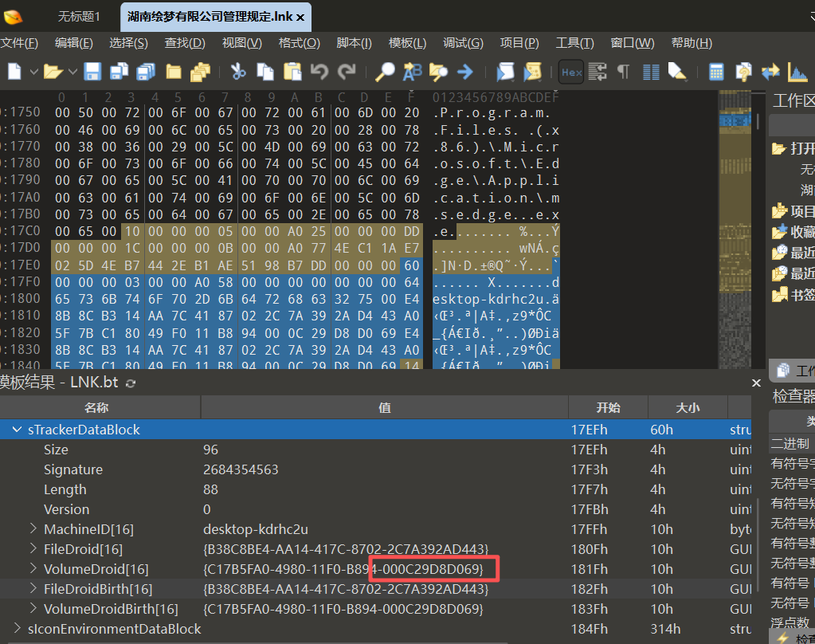
Task: Click the 开始 column header
Action: click(608, 407)
